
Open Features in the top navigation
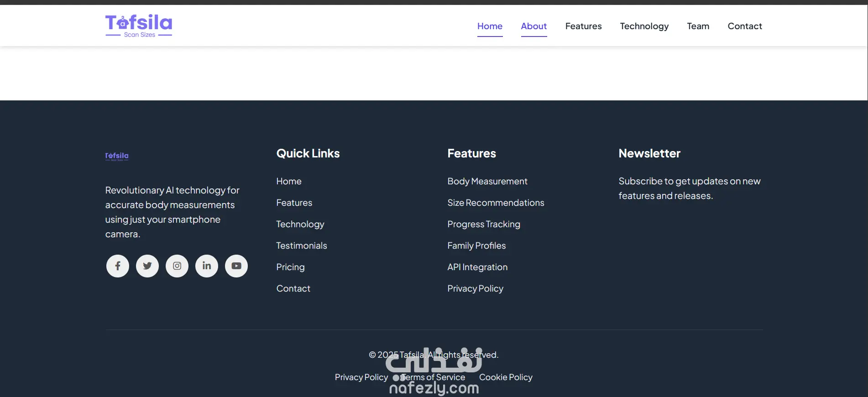pyautogui.click(x=583, y=26)
